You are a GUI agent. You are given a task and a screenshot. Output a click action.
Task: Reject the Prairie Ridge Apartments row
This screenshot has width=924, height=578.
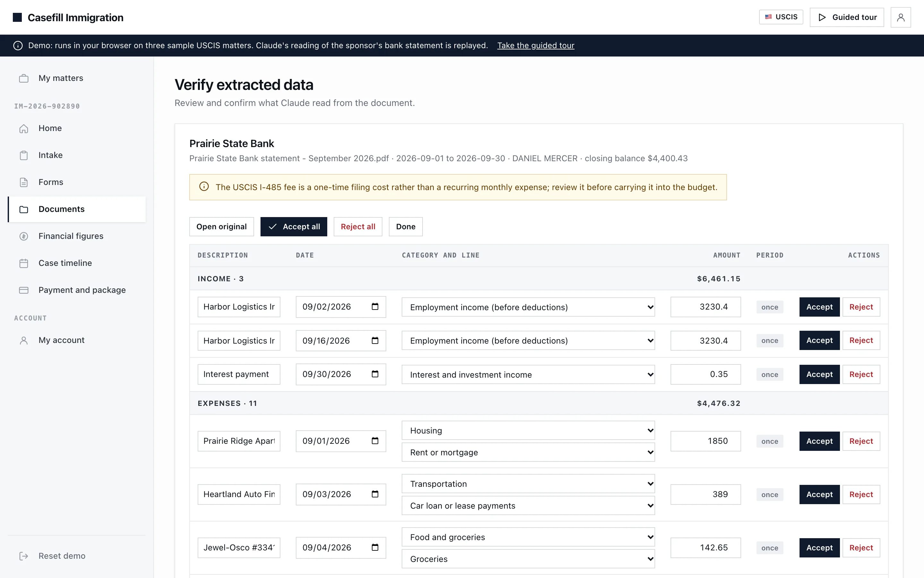pyautogui.click(x=861, y=441)
